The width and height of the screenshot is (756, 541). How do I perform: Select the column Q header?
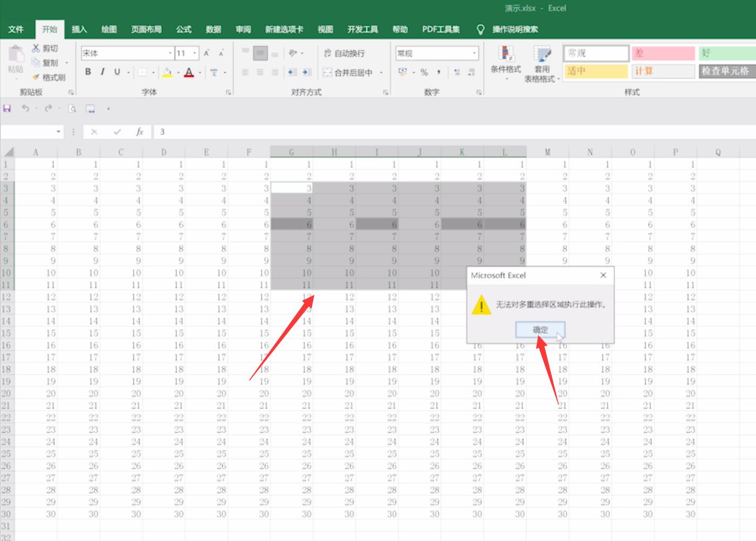pos(718,152)
